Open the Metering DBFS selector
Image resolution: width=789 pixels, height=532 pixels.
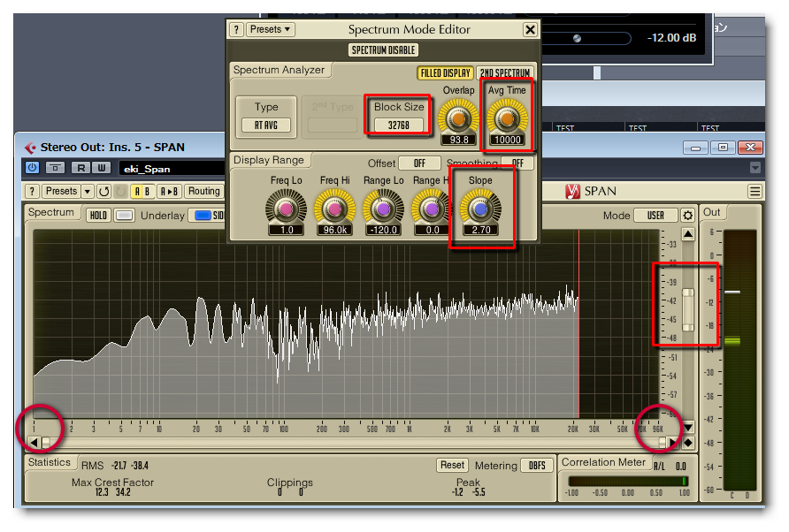[x=536, y=465]
